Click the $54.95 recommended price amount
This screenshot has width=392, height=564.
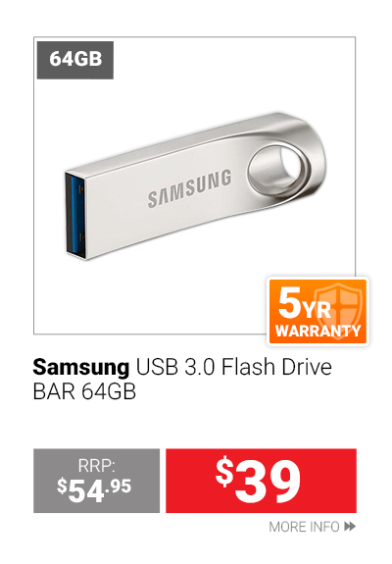click(94, 489)
